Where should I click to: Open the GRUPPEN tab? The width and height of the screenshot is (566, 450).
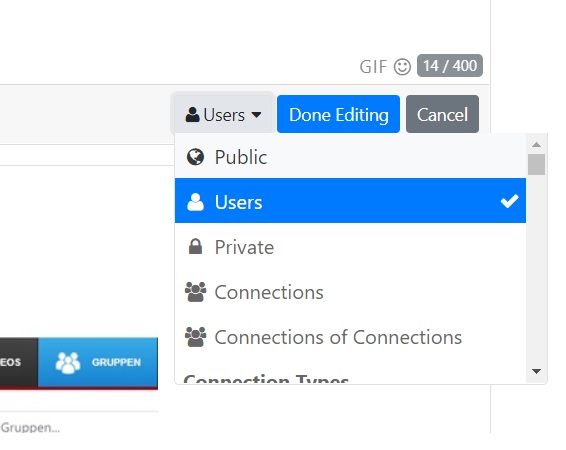(x=98, y=362)
